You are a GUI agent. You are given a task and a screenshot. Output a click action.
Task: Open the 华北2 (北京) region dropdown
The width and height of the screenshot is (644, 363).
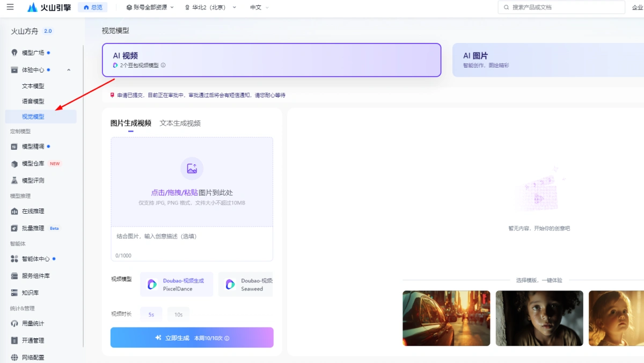[x=210, y=8]
